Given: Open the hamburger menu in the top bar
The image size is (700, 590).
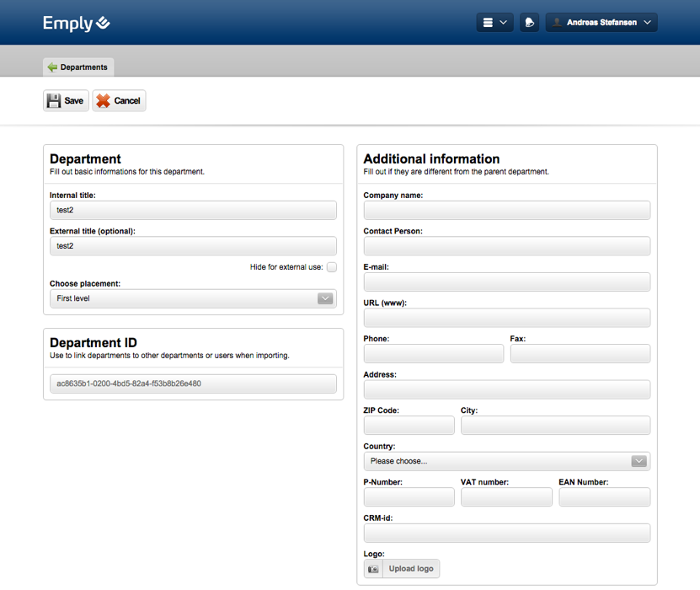Looking at the screenshot, I should [494, 22].
